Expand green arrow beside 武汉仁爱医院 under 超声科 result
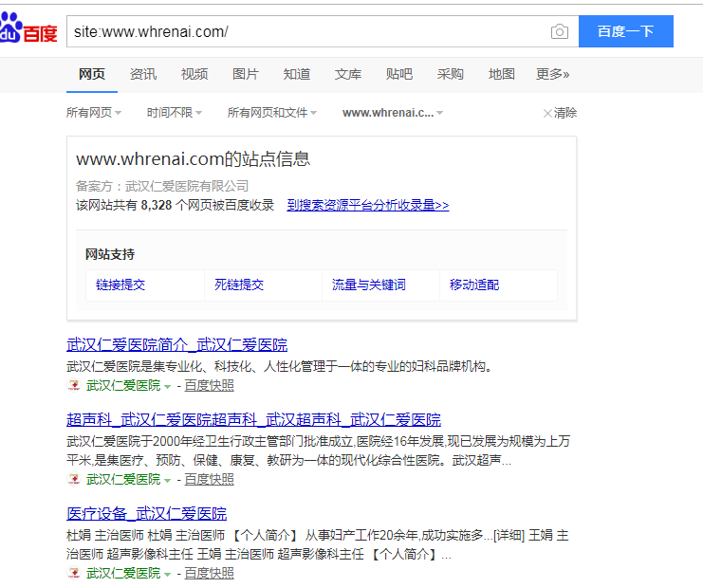703x588 pixels. (x=167, y=480)
